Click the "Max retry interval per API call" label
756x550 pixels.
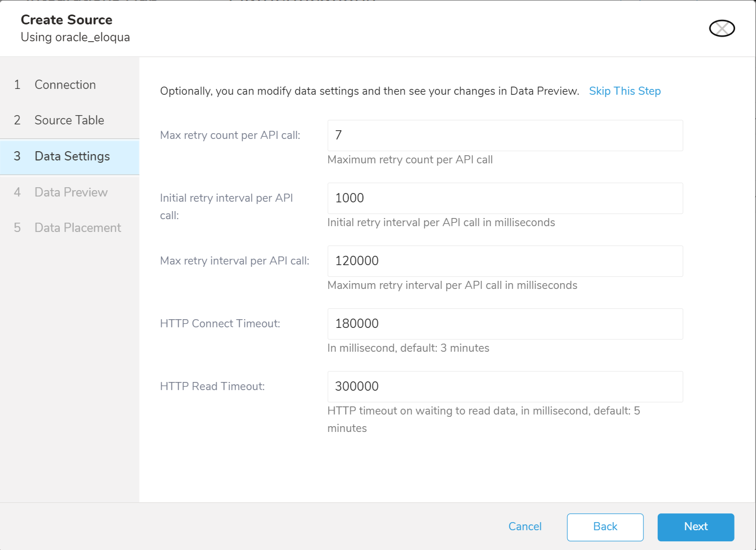coord(234,261)
